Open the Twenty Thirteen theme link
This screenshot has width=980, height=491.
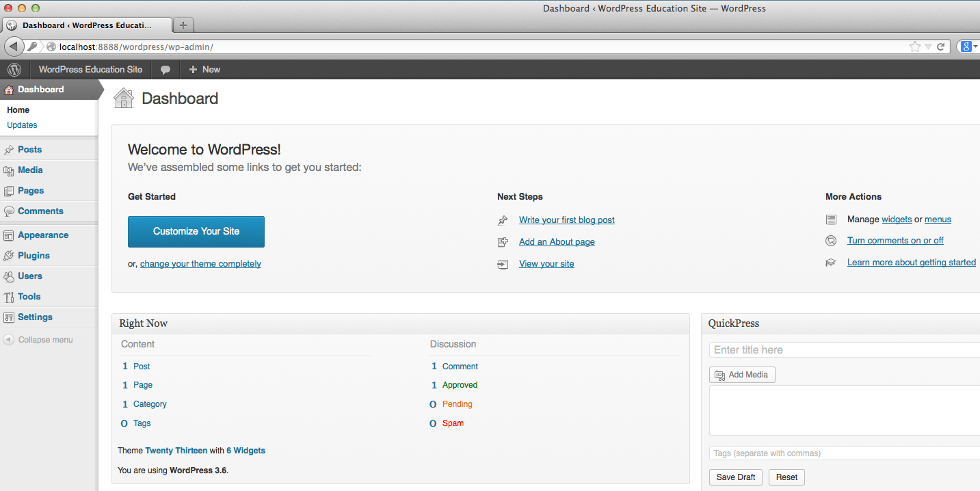176,451
